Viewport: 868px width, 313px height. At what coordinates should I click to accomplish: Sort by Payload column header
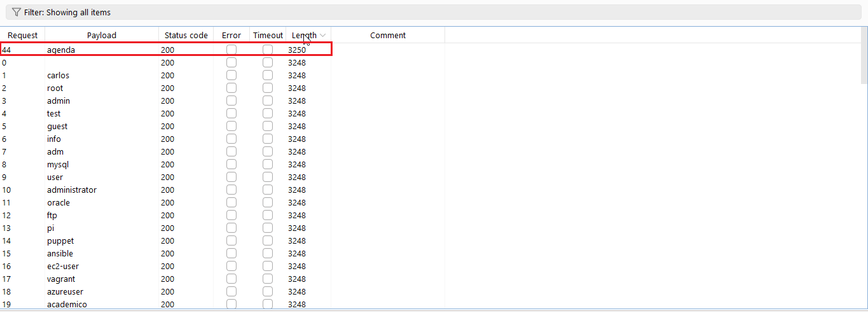tap(102, 35)
